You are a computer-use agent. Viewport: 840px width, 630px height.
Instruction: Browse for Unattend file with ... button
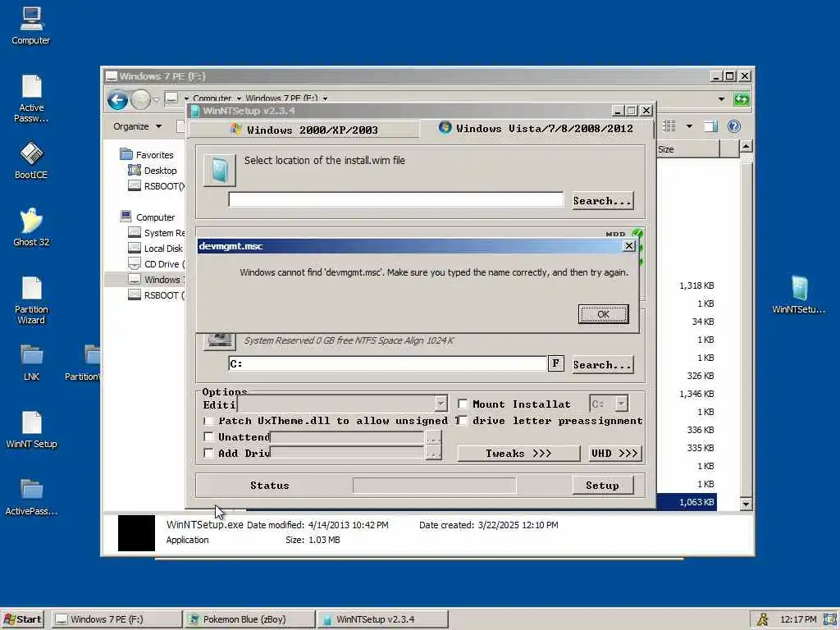click(433, 437)
